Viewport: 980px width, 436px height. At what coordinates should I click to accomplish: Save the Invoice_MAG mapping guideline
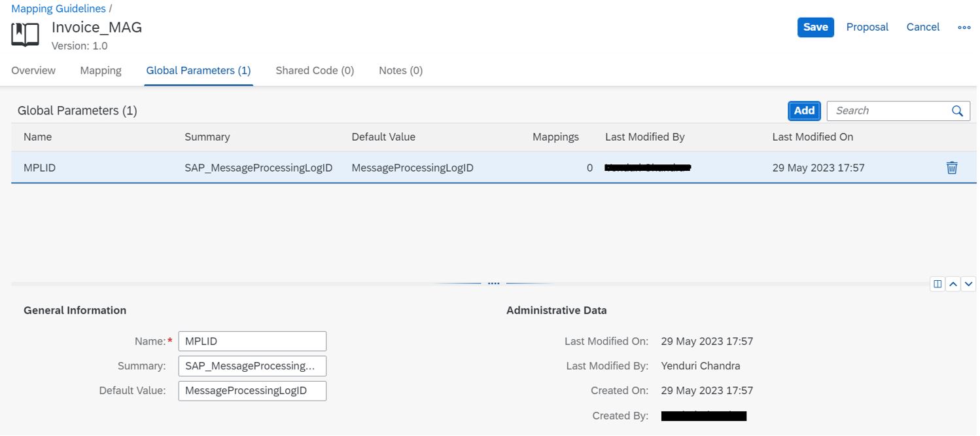click(x=815, y=27)
